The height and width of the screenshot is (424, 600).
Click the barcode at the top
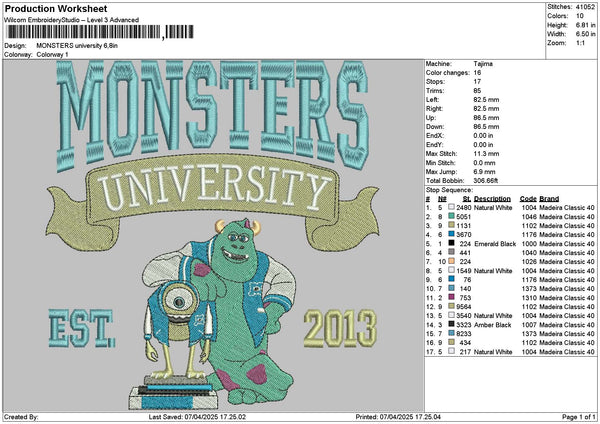(x=100, y=32)
